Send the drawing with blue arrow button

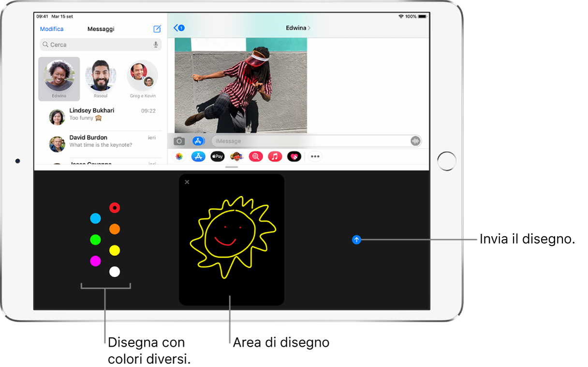click(357, 239)
